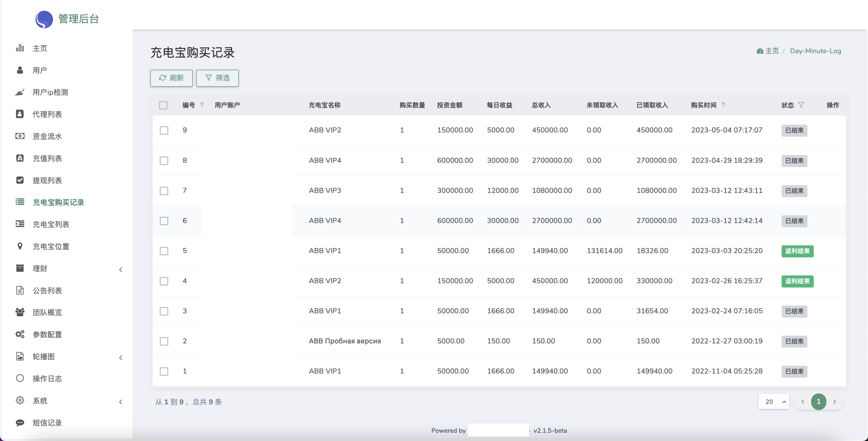Click the map pin icon for 充电宝位置
The height and width of the screenshot is (441, 868).
point(20,246)
